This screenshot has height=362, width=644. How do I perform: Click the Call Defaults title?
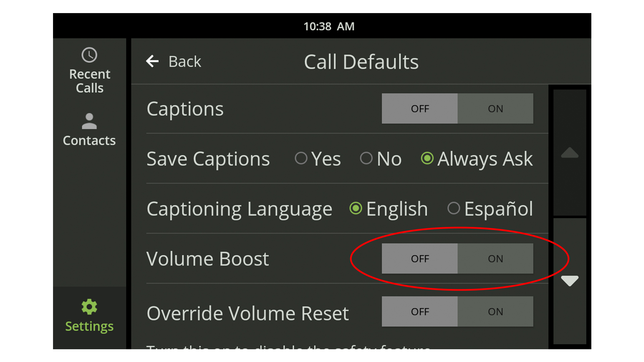[x=361, y=62]
